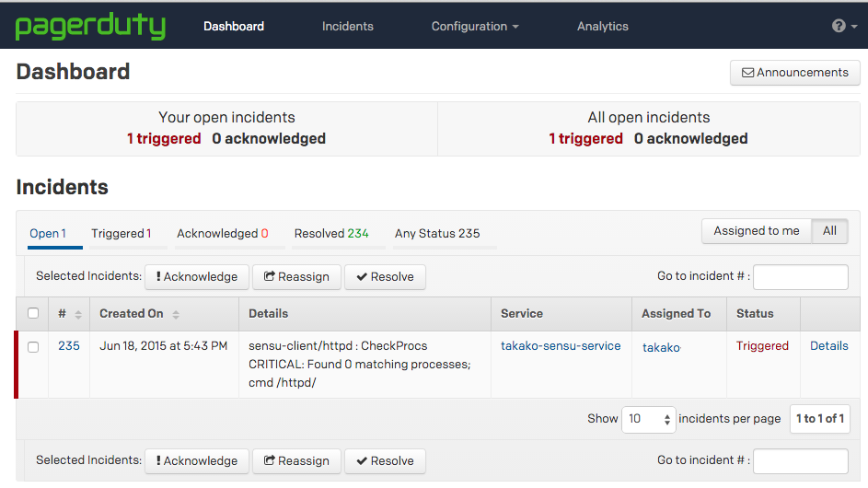Switch to the Resolved 234 tab
Image resolution: width=868 pixels, height=488 pixels.
pos(331,234)
